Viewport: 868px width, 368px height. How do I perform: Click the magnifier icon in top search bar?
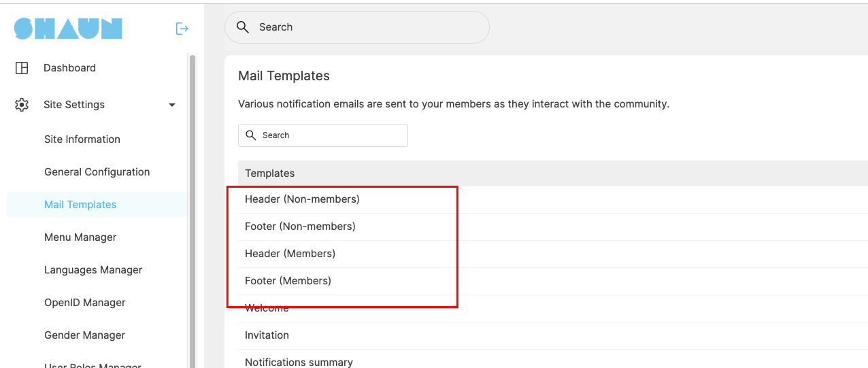(242, 27)
